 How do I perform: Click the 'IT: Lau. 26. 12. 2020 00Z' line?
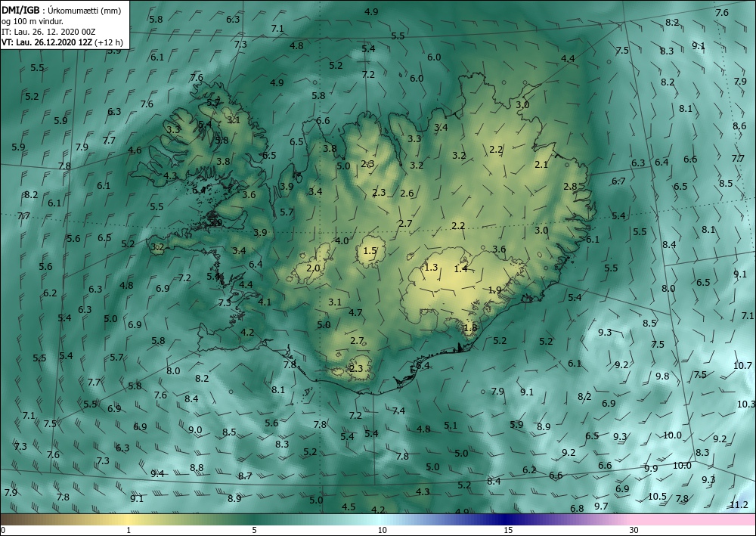[x=48, y=32]
